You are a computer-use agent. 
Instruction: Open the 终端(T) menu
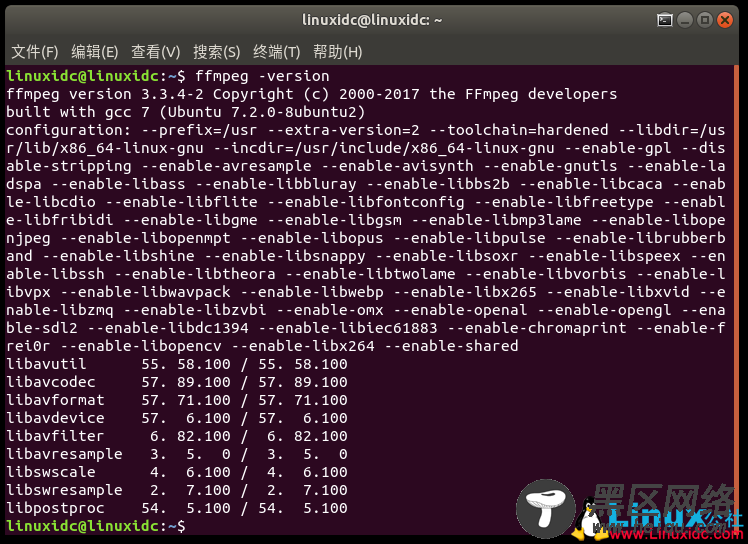click(277, 52)
